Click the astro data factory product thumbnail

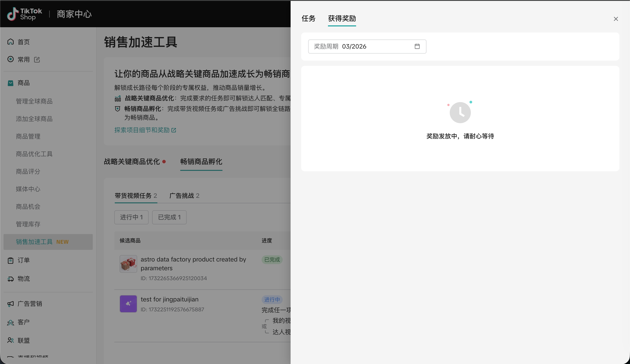point(128,264)
